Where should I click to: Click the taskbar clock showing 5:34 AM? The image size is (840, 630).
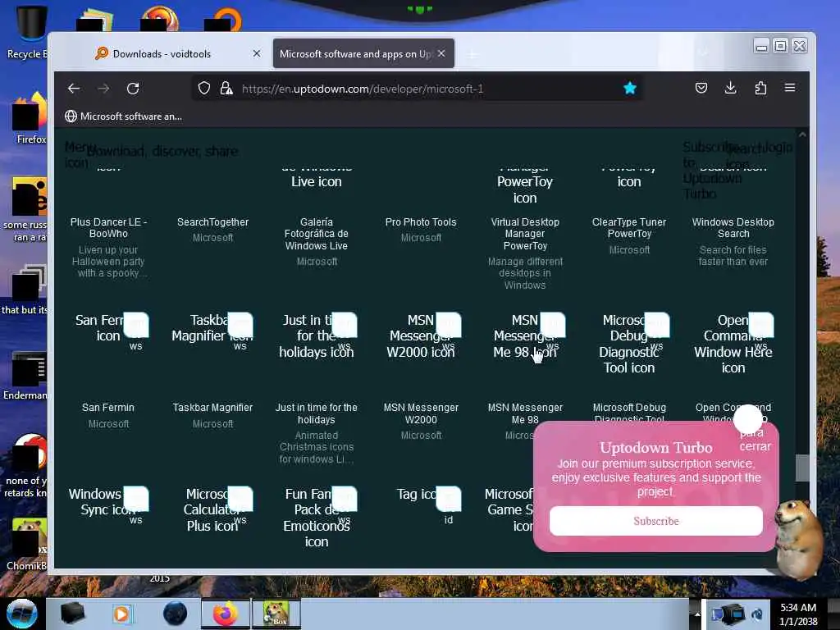click(798, 614)
